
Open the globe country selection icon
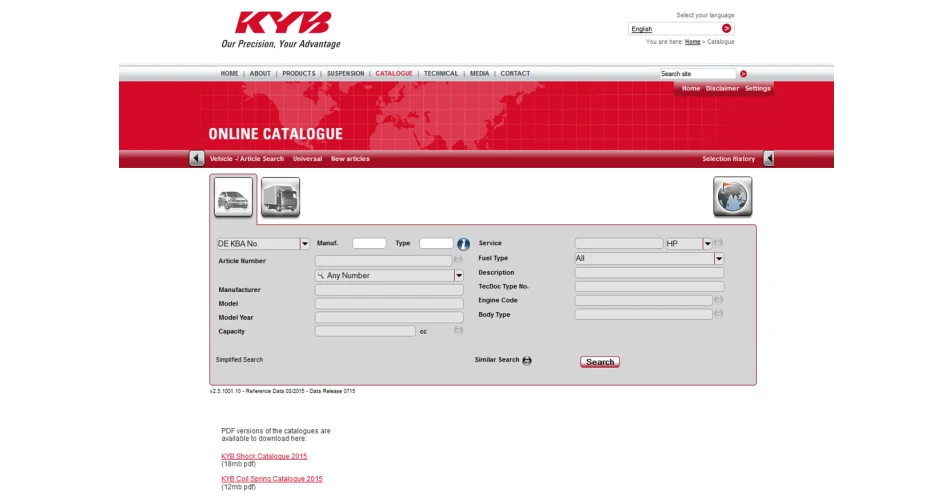point(733,197)
